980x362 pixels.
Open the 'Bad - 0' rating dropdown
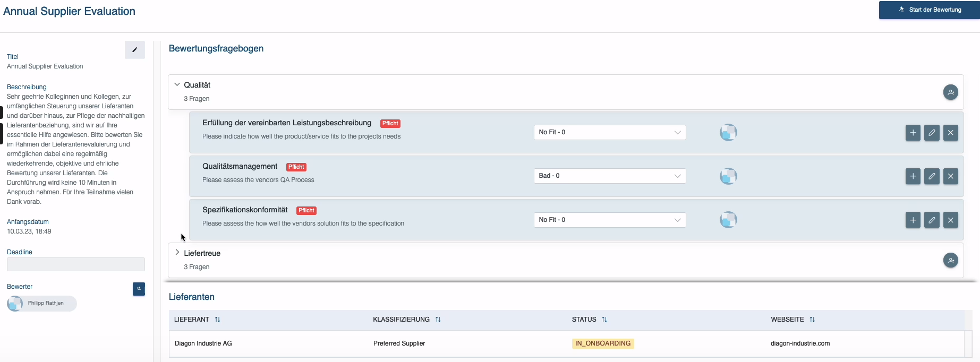(609, 176)
